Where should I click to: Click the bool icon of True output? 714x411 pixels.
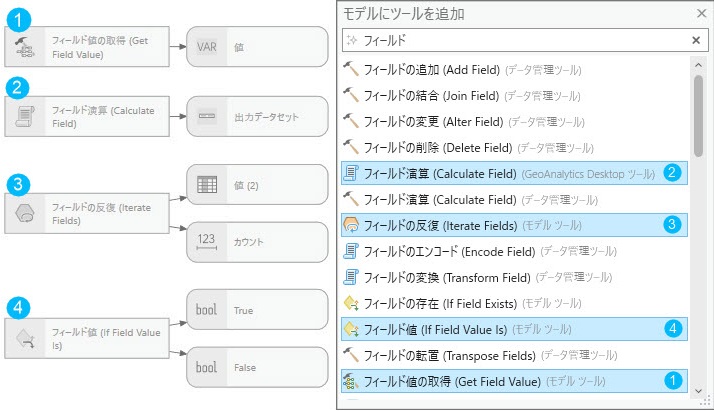(x=206, y=310)
